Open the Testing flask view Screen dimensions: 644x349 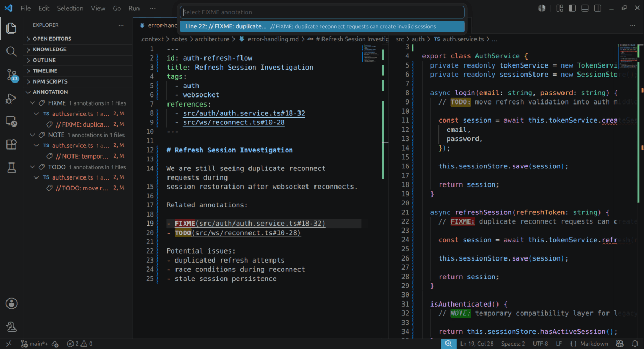pyautogui.click(x=11, y=168)
